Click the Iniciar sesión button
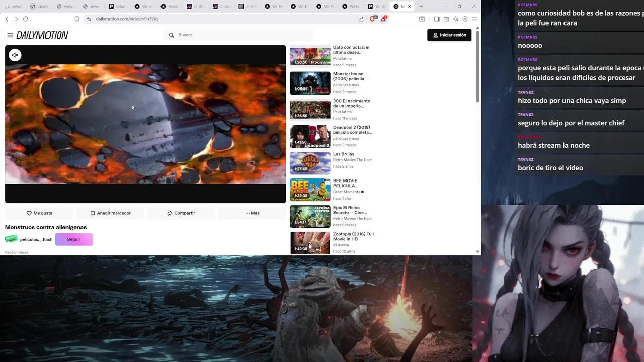 pos(449,35)
